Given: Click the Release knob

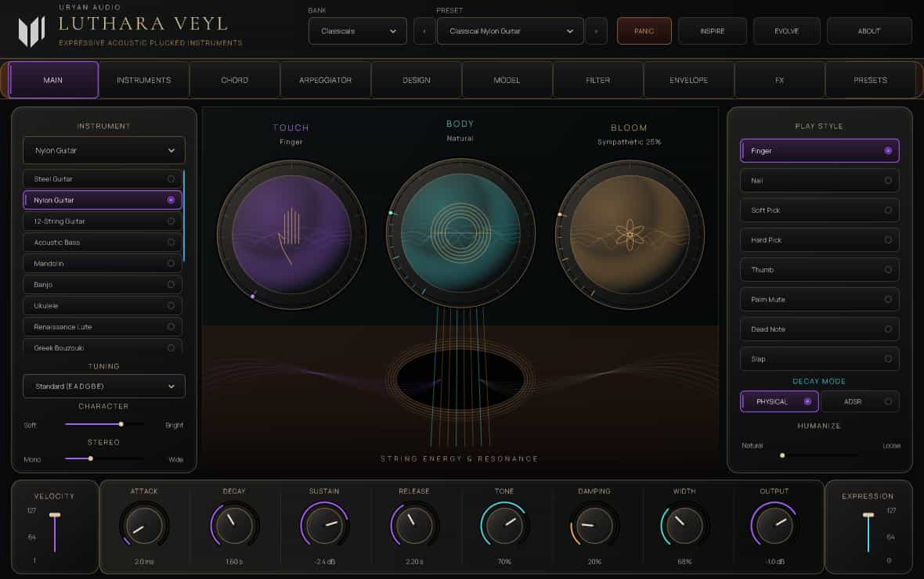Looking at the screenshot, I should point(414,525).
